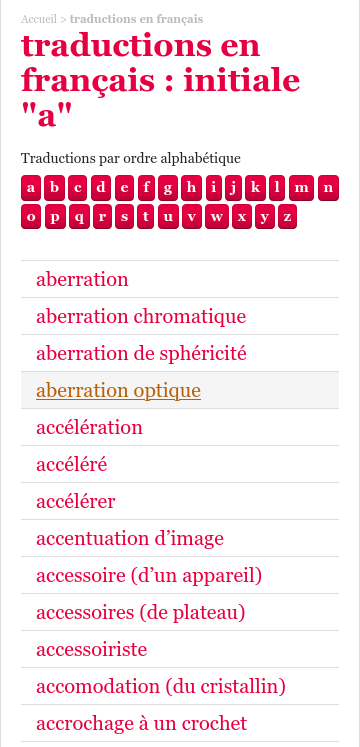Jump to translations starting with "c"
The height and width of the screenshot is (747, 360).
click(78, 188)
